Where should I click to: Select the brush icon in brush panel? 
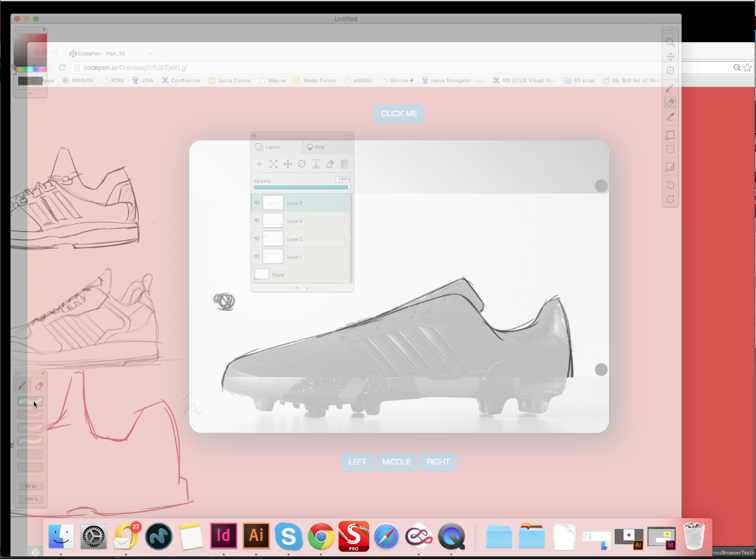point(22,385)
